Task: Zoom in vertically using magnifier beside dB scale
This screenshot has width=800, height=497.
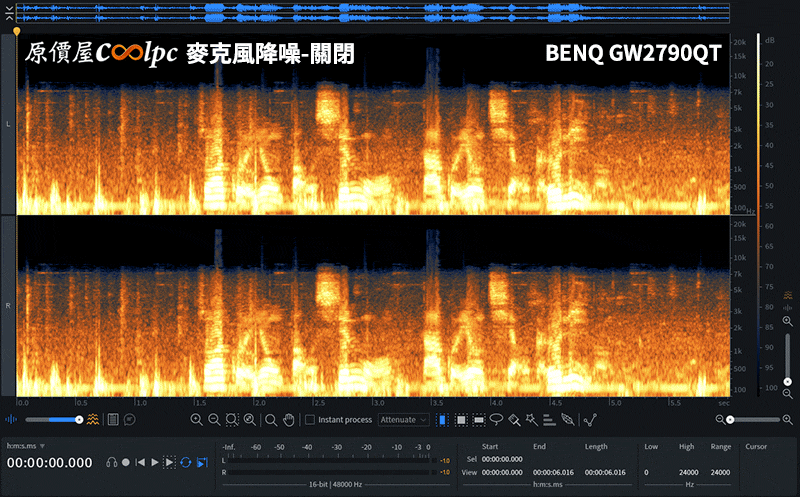Action: coord(788,321)
